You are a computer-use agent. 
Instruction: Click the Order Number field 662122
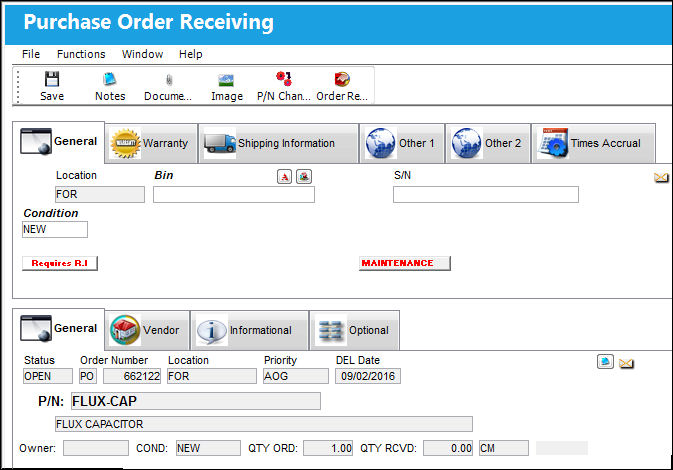point(132,376)
